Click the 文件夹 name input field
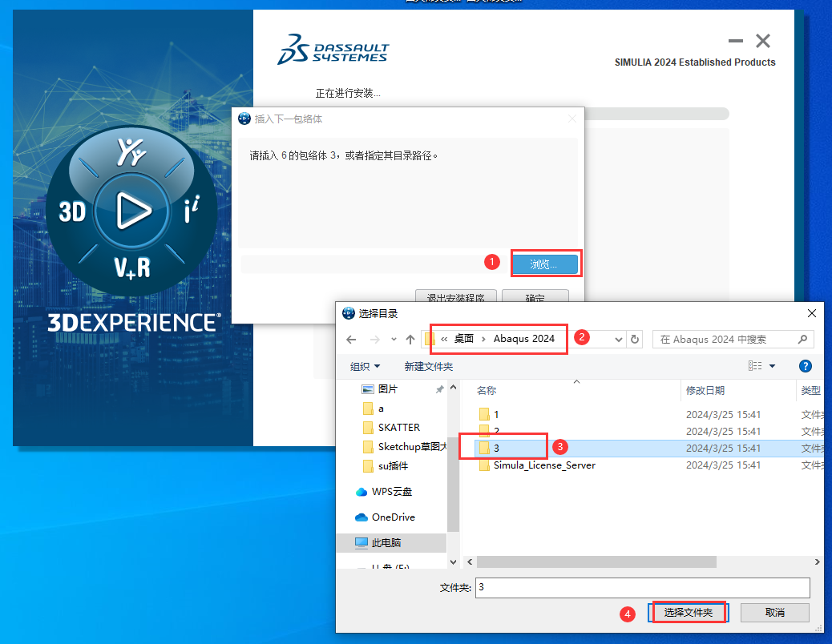 pyautogui.click(x=643, y=588)
